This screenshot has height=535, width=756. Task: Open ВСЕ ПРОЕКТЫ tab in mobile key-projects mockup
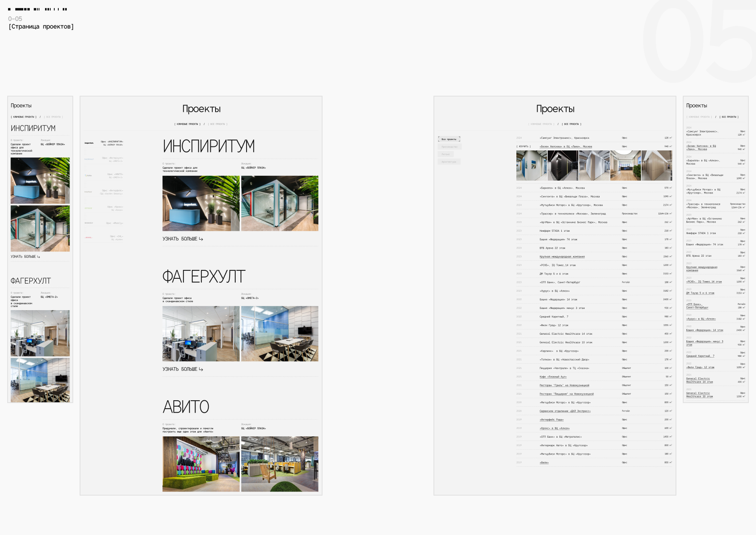coord(53,117)
